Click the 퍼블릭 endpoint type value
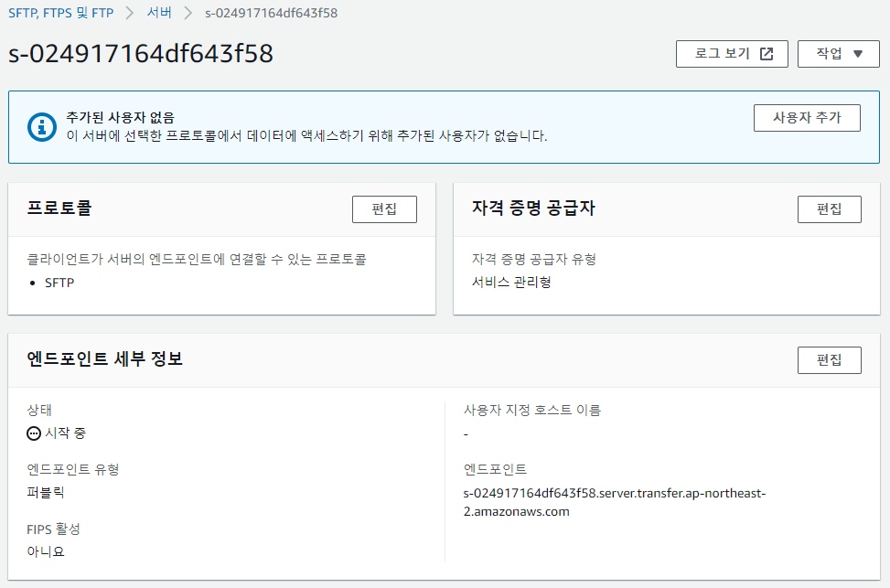This screenshot has width=890, height=588. [x=46, y=493]
